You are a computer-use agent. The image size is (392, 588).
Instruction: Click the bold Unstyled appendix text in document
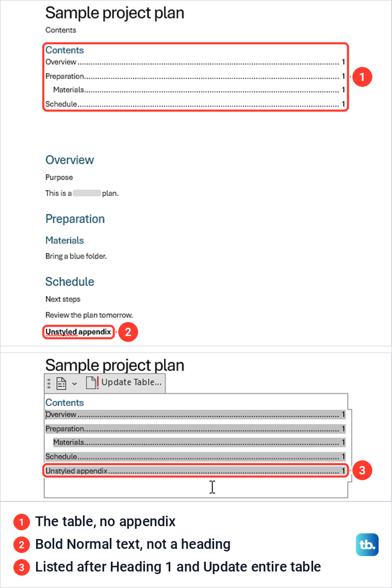pyautogui.click(x=78, y=332)
